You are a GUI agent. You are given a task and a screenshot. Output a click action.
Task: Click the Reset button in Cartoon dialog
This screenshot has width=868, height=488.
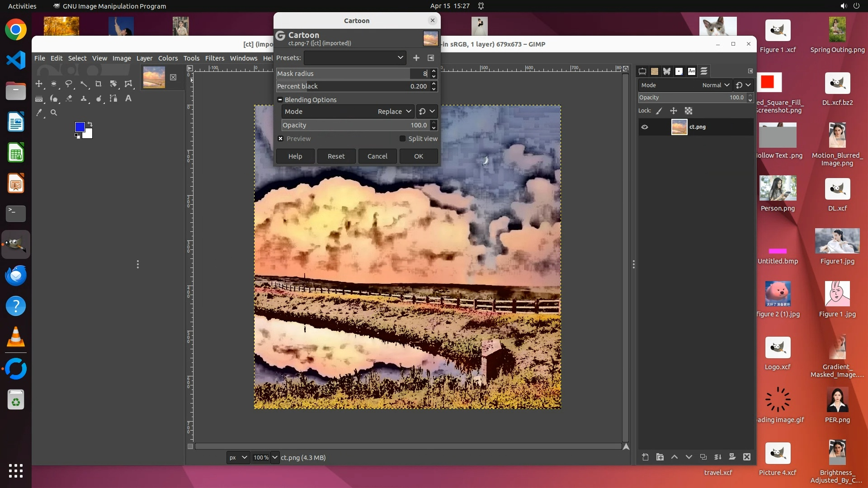coord(336,156)
